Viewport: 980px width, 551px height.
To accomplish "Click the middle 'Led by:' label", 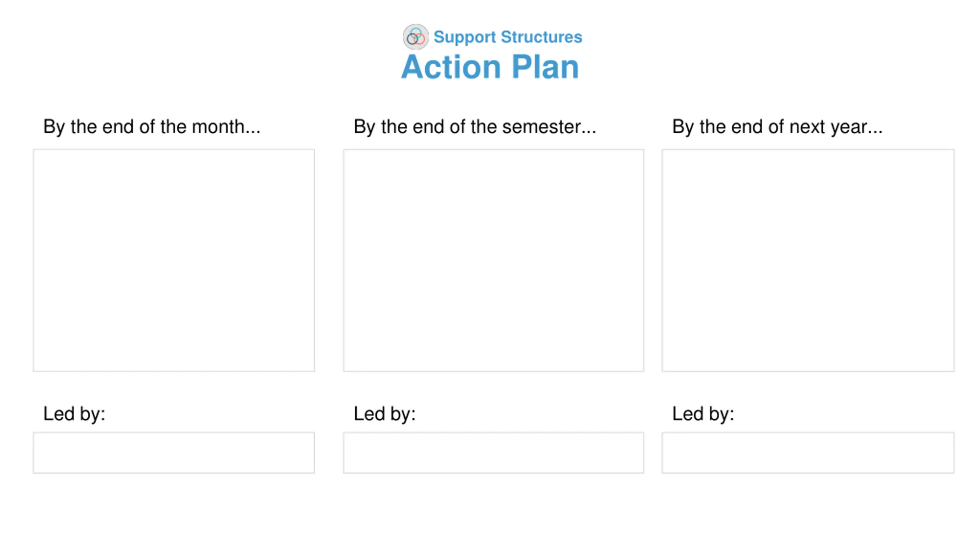I will coord(385,414).
